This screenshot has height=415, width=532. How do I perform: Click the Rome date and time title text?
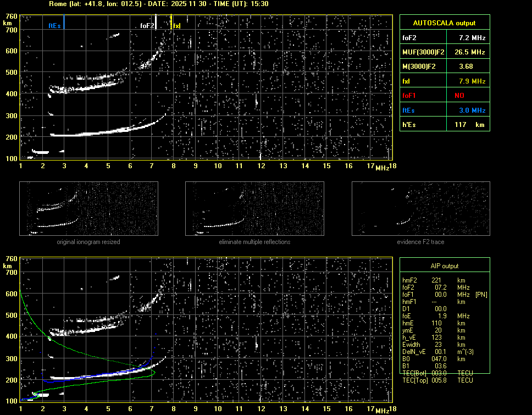coord(159,4)
